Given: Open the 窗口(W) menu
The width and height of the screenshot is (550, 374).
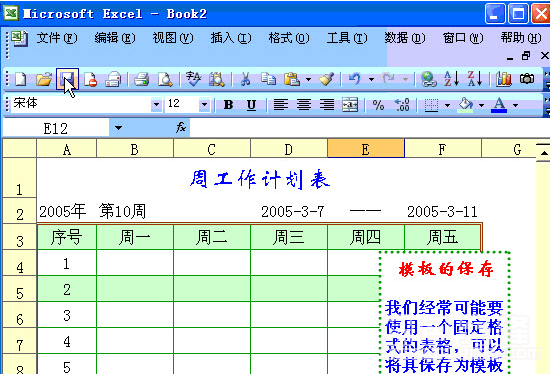Looking at the screenshot, I should click(463, 38).
